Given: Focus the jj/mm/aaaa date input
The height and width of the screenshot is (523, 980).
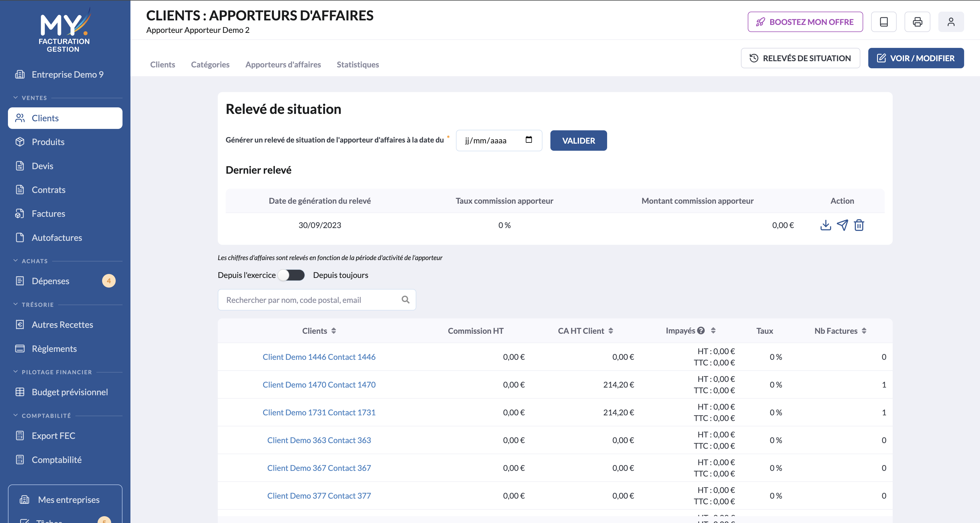Looking at the screenshot, I should (499, 141).
